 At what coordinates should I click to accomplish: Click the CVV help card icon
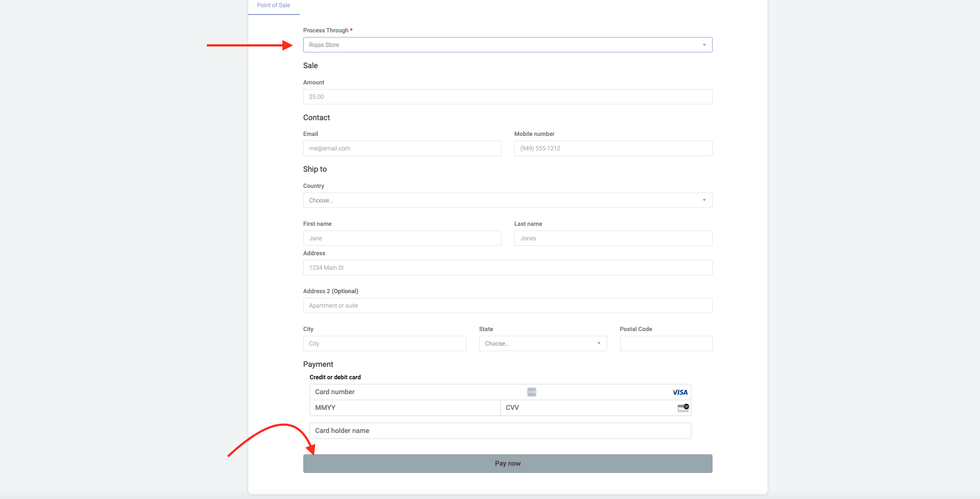pos(683,408)
